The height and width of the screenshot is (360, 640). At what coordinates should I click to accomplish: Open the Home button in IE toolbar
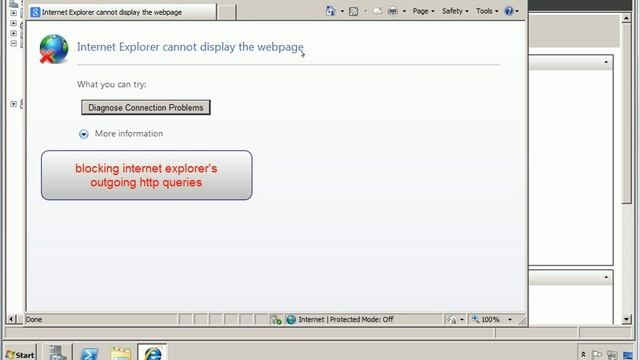pyautogui.click(x=330, y=11)
